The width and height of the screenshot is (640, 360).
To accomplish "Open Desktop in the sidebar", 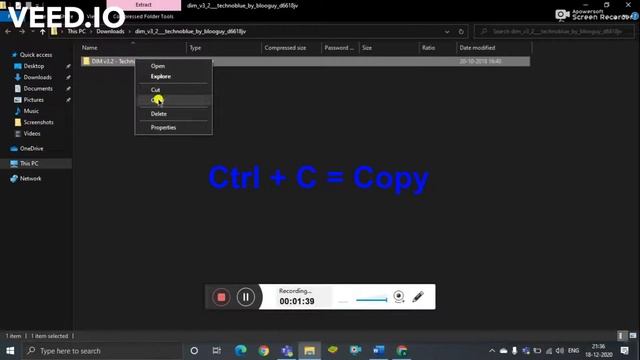I will (33, 66).
